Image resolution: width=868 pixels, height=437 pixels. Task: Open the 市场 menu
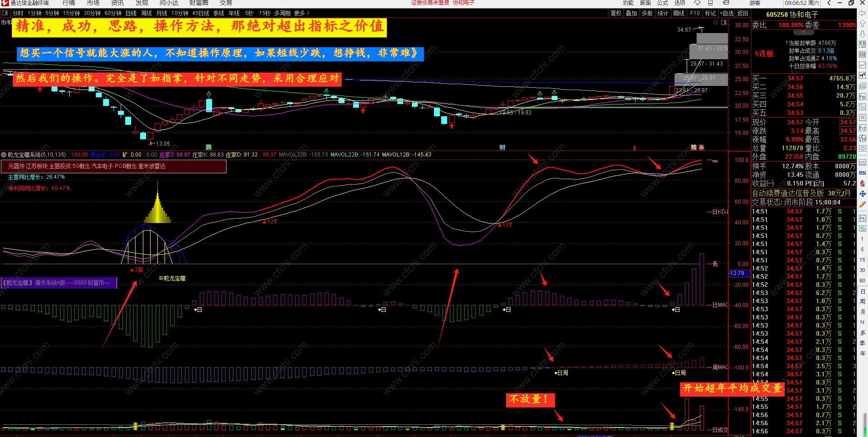(93, 3)
